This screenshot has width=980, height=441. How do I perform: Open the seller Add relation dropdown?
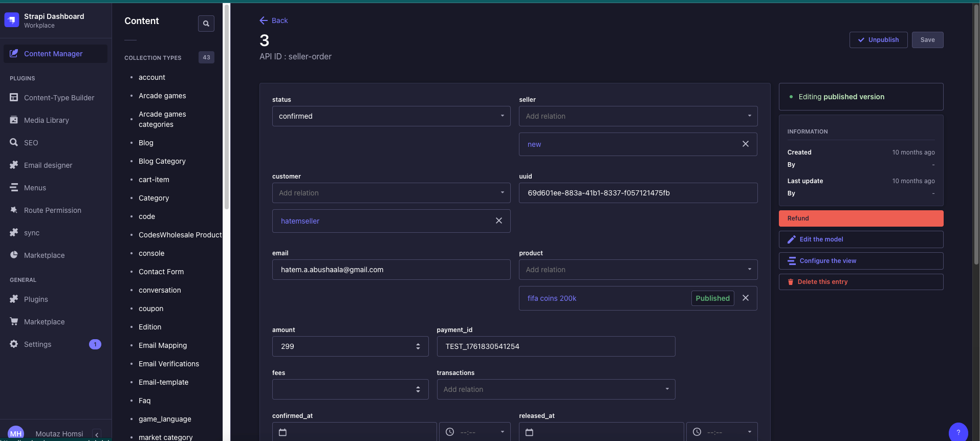click(638, 116)
